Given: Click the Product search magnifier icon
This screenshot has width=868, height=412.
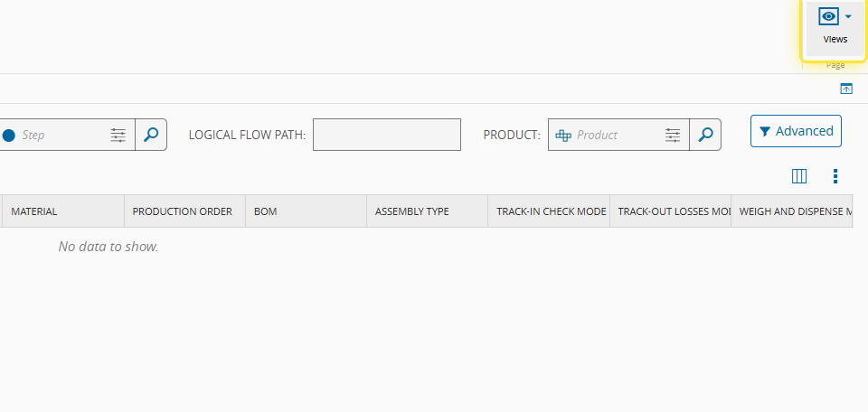Looking at the screenshot, I should coord(705,135).
